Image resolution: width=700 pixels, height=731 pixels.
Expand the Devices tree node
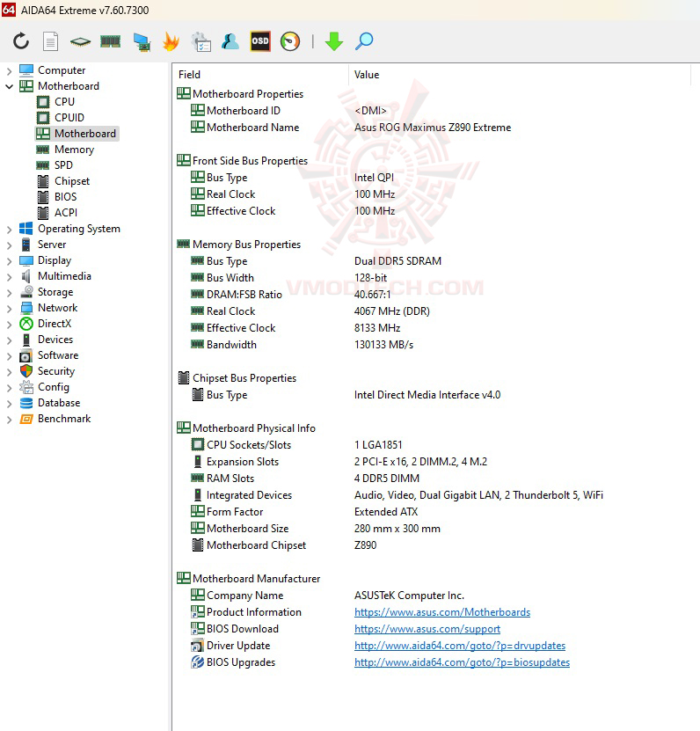click(x=9, y=340)
